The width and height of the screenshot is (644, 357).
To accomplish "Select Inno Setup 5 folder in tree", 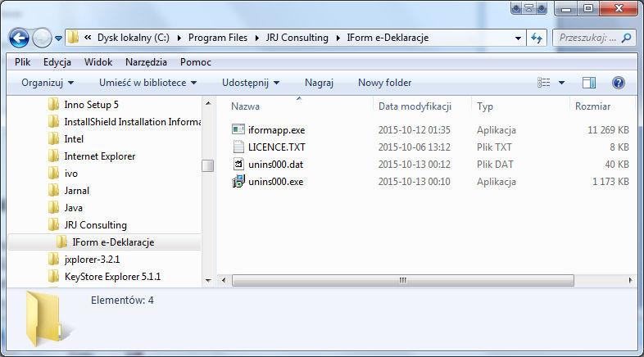I will click(x=91, y=105).
